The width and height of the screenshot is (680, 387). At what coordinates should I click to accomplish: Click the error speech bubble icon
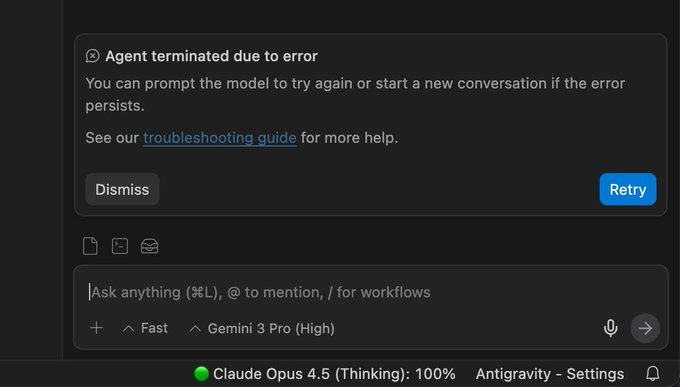92,56
